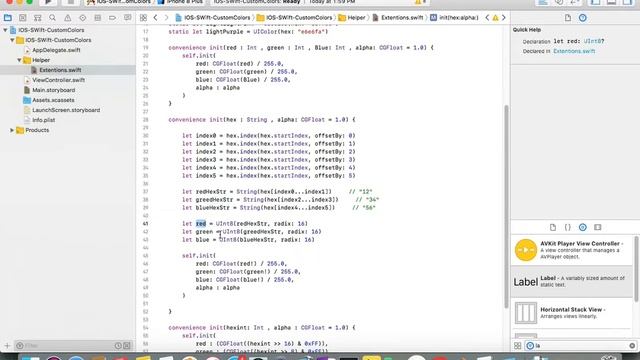The width and height of the screenshot is (640, 360).
Task: Collapse the iOS-SWift-CustomColors group folder
Action: [x=12, y=40]
